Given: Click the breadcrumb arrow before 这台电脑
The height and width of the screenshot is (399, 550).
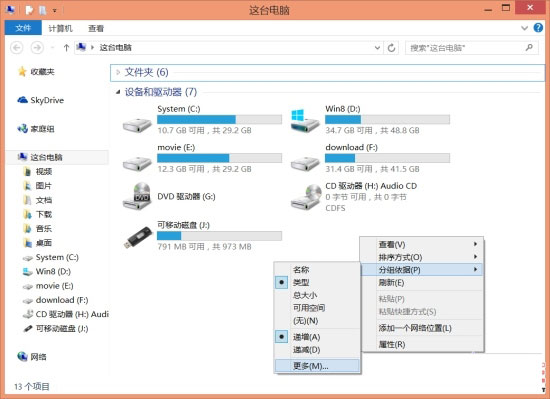Looking at the screenshot, I should tap(93, 47).
